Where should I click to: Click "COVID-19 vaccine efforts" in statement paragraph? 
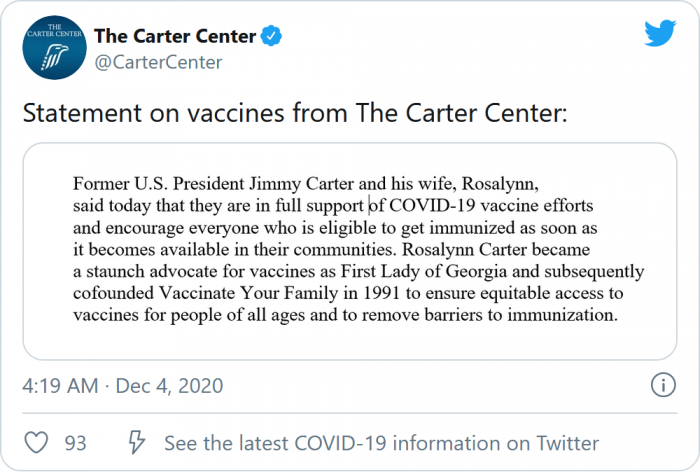(480, 206)
